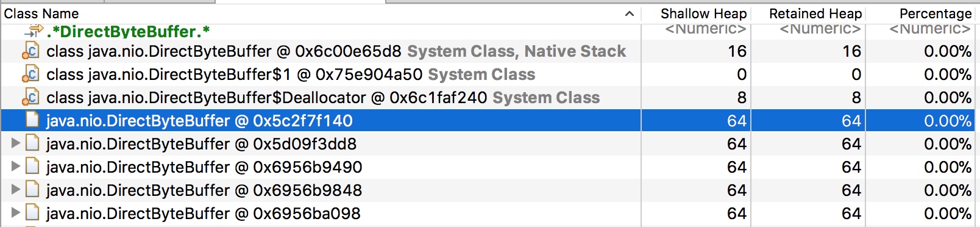
Task: Expand DirectByteBuffer @ 0x5d09f3dd8 tree node
Action: 16,143
